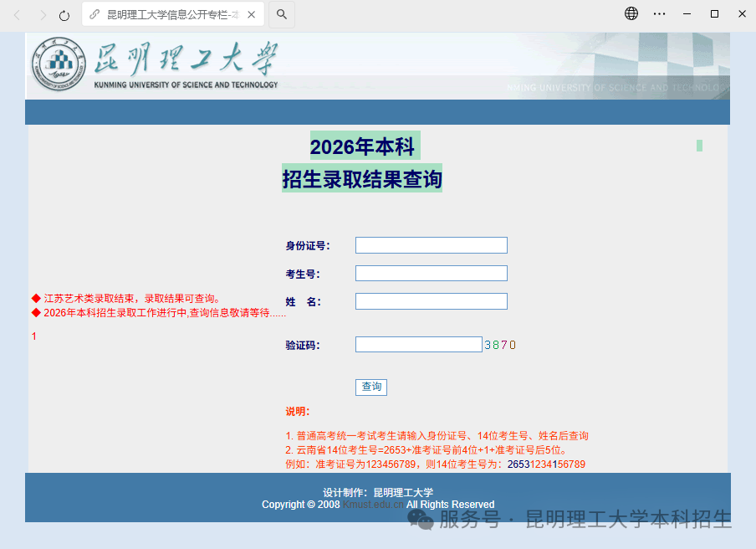Close the 昆明理工大学信息公开专栏 tab
This screenshot has height=549, width=756.
pos(251,14)
